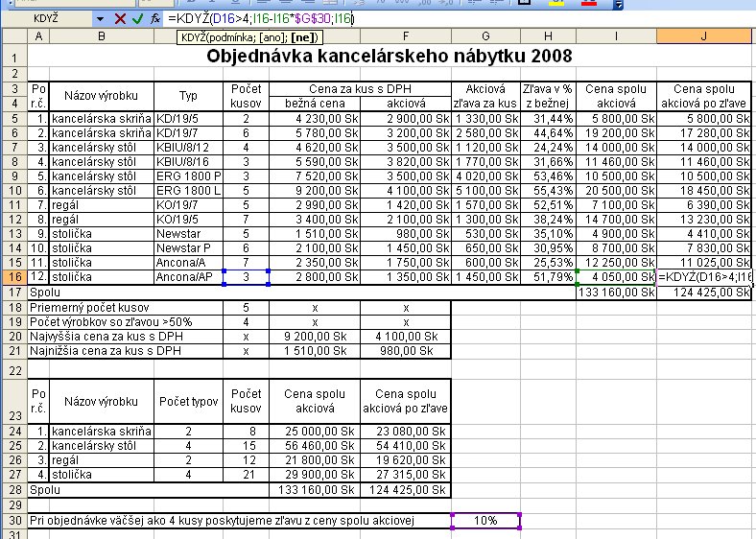Click the total '19 200,00 Sk'

616,133
